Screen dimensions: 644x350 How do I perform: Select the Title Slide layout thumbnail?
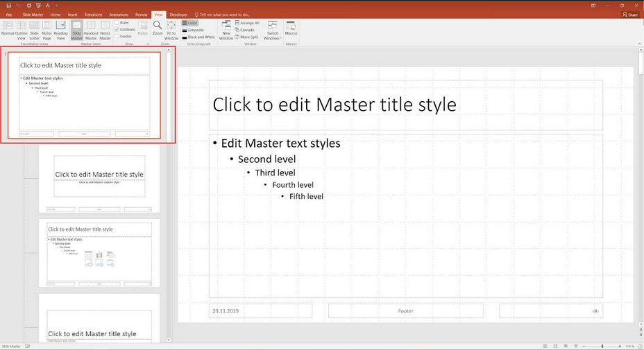(x=99, y=179)
